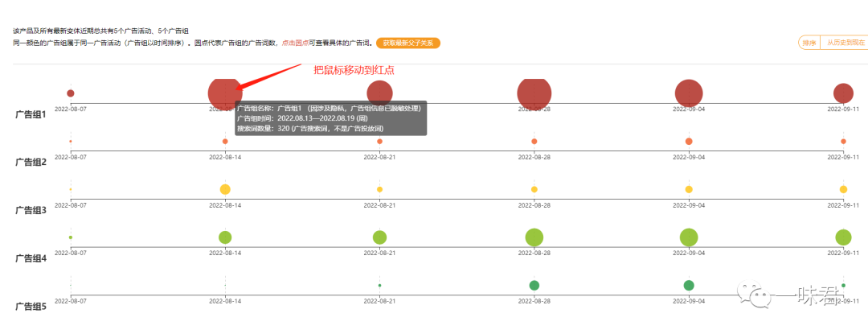This screenshot has width=868, height=334.
Task: Select 广告组4 green bubble on 2022-09-11
Action: tap(843, 237)
